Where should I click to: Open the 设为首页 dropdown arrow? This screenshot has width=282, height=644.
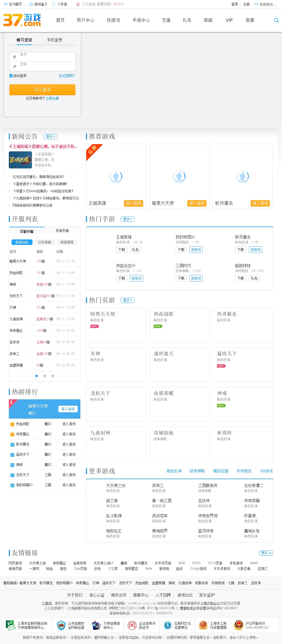(24, 4)
